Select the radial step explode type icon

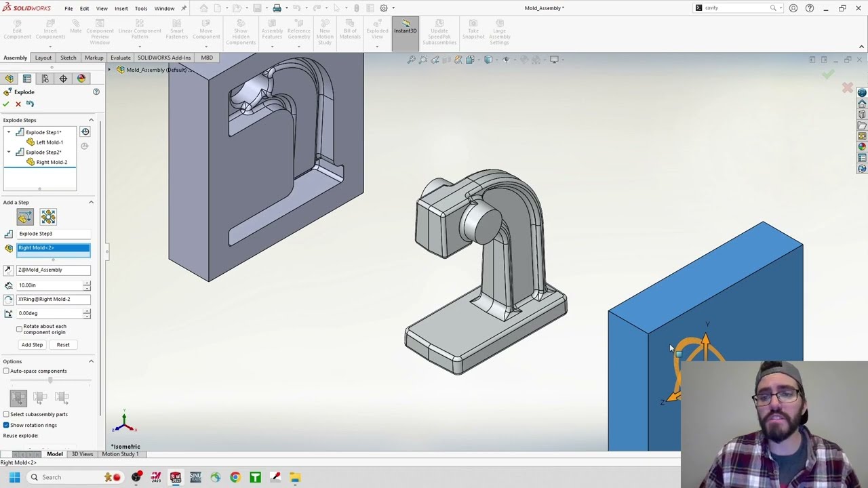48,217
